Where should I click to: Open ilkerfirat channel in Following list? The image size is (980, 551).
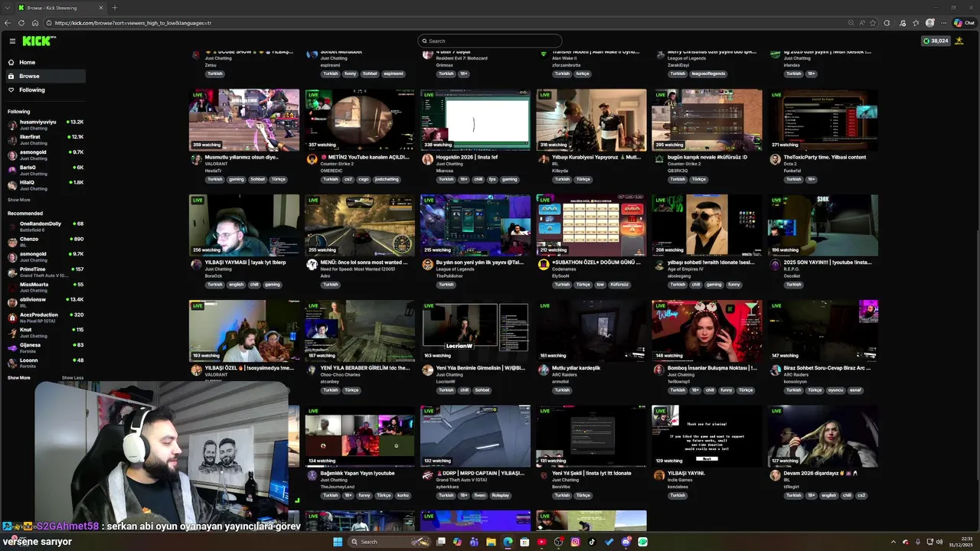[x=45, y=139]
